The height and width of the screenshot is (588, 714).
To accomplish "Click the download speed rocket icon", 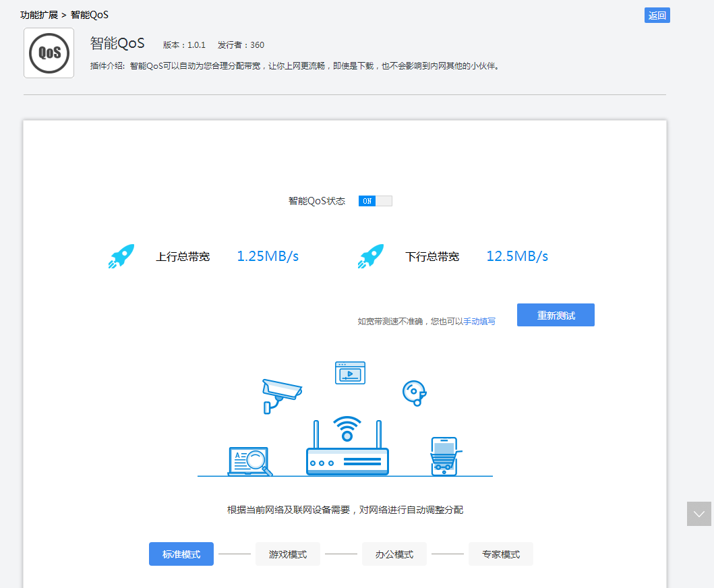I will tap(371, 255).
